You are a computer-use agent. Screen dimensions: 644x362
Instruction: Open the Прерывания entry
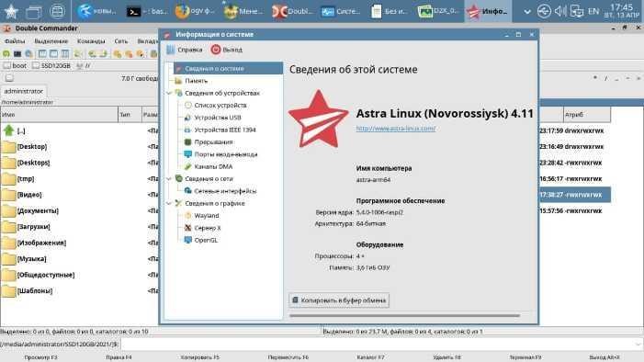click(x=213, y=142)
